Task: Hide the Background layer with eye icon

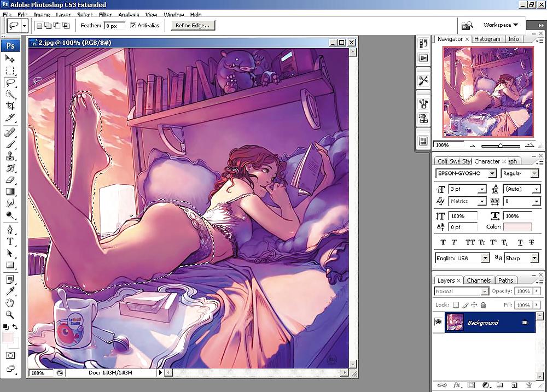Action: [439, 322]
